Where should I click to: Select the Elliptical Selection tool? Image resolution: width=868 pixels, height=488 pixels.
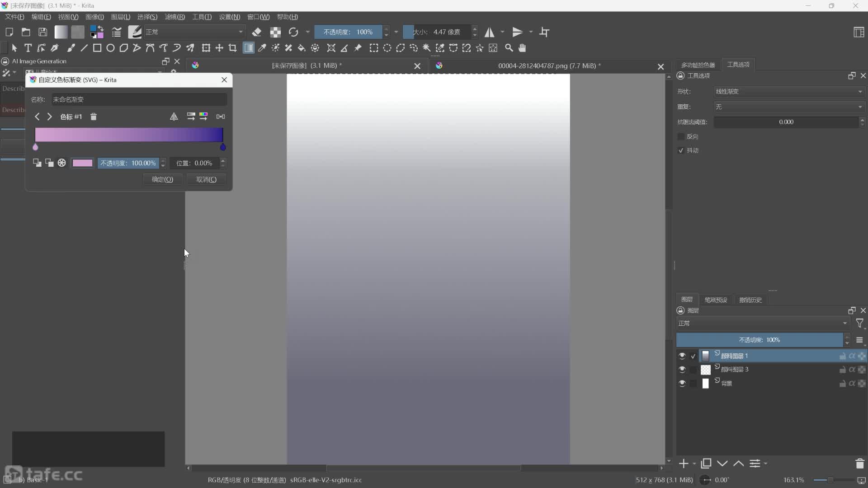pyautogui.click(x=387, y=48)
